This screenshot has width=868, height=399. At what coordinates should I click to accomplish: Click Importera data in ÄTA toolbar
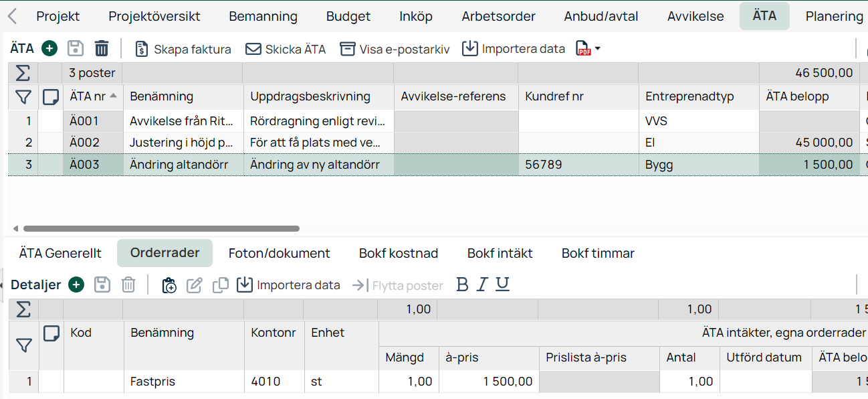[514, 49]
